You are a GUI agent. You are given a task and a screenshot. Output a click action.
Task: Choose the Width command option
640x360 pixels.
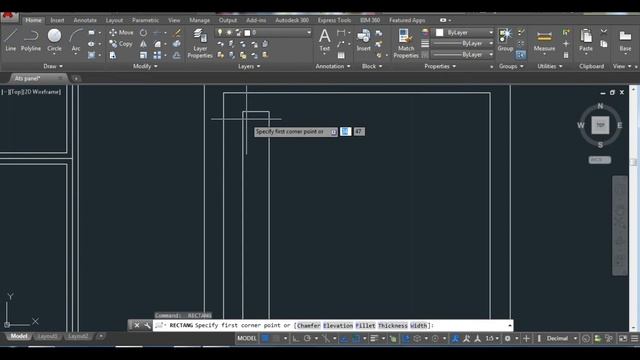point(418,325)
